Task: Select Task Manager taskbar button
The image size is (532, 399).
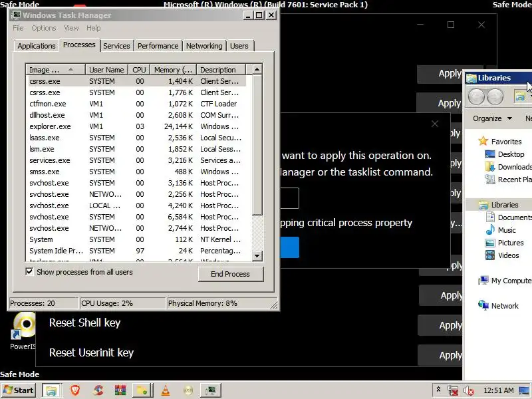Action: pyautogui.click(x=211, y=390)
